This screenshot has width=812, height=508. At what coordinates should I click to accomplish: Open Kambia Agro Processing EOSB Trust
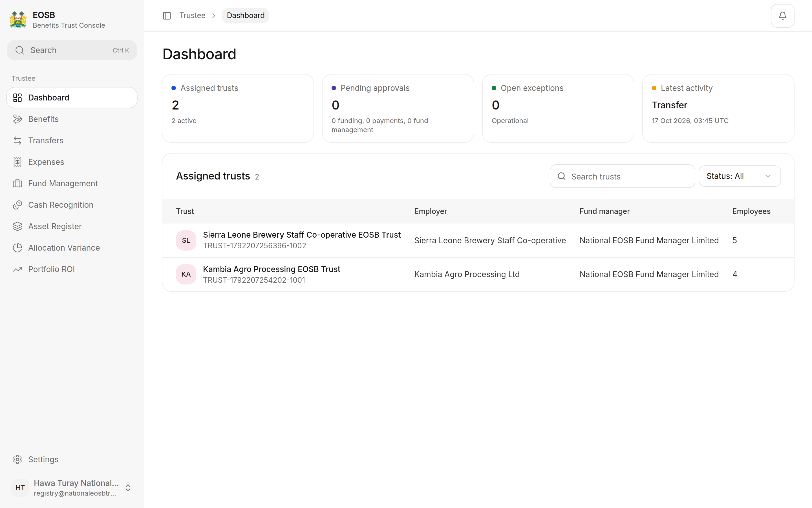click(x=272, y=269)
